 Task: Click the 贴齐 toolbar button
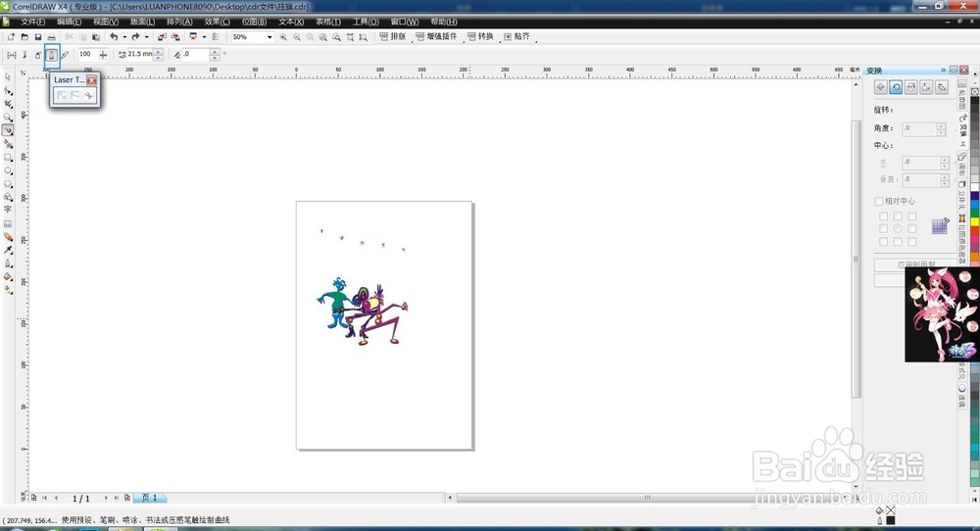tap(516, 37)
